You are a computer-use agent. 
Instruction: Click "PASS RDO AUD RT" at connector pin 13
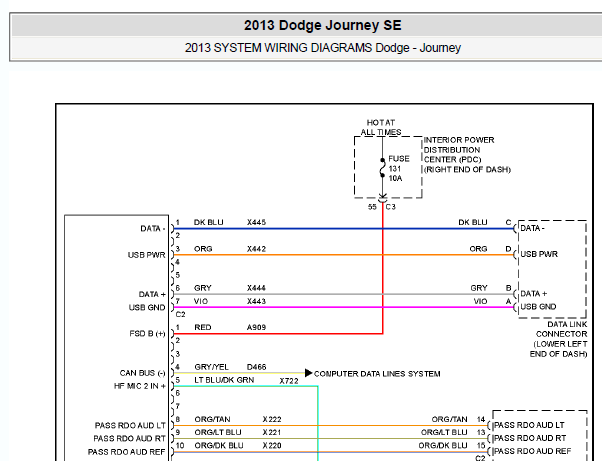click(530, 438)
